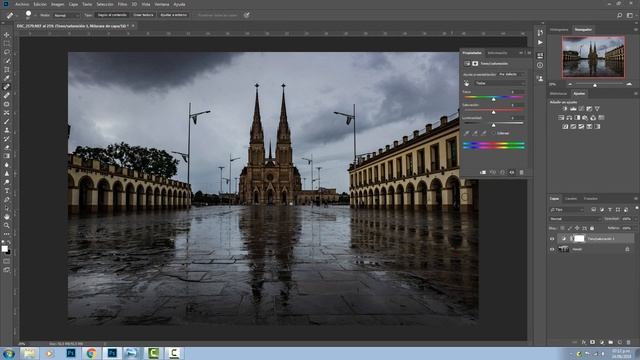
Task: Open the layer blend mode Normal dropdown
Action: pyautogui.click(x=575, y=219)
